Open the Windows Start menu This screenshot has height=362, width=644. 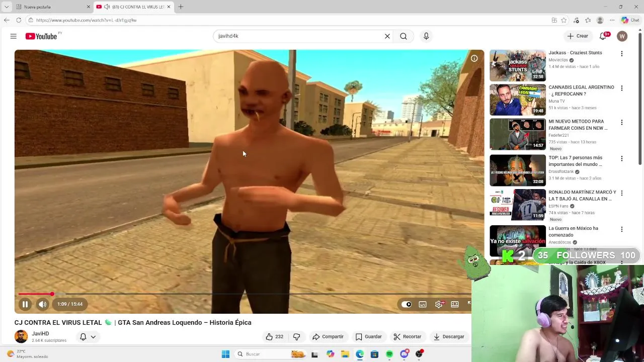225,354
